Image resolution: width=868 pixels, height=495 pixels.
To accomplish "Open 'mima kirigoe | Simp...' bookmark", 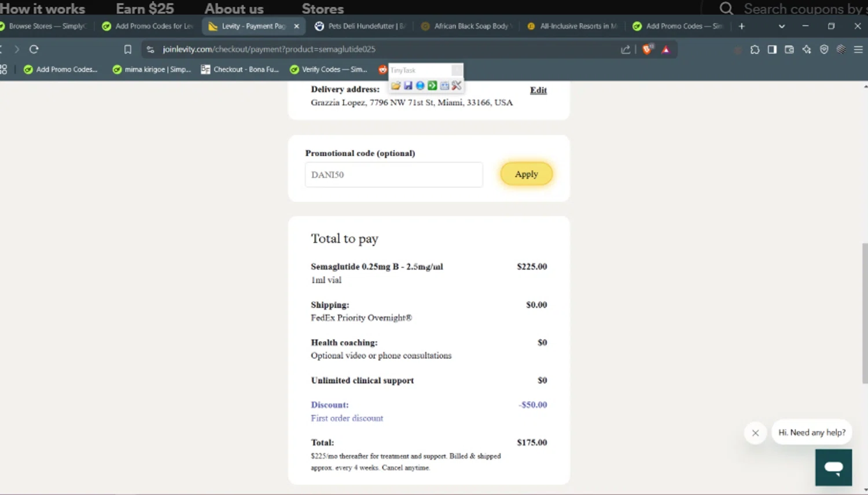I will tap(152, 69).
